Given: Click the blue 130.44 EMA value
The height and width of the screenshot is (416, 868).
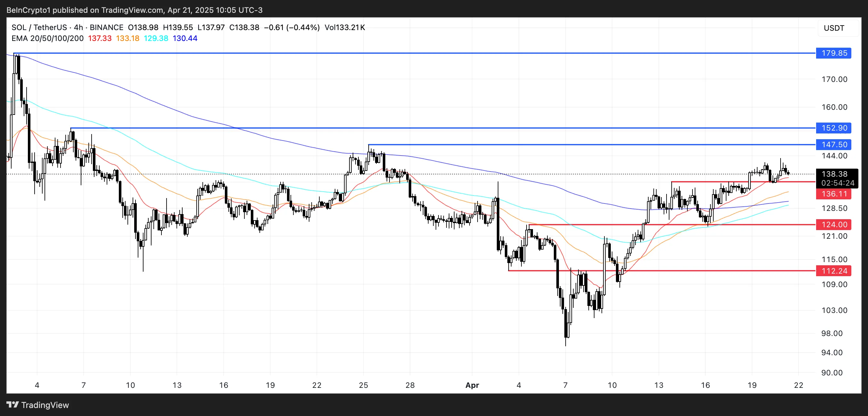Looking at the screenshot, I should click(x=185, y=38).
